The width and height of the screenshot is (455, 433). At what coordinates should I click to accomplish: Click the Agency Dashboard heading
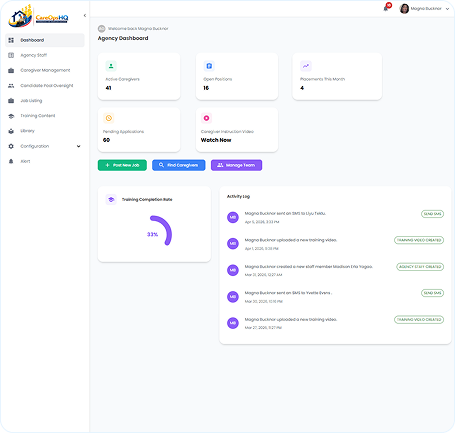123,38
